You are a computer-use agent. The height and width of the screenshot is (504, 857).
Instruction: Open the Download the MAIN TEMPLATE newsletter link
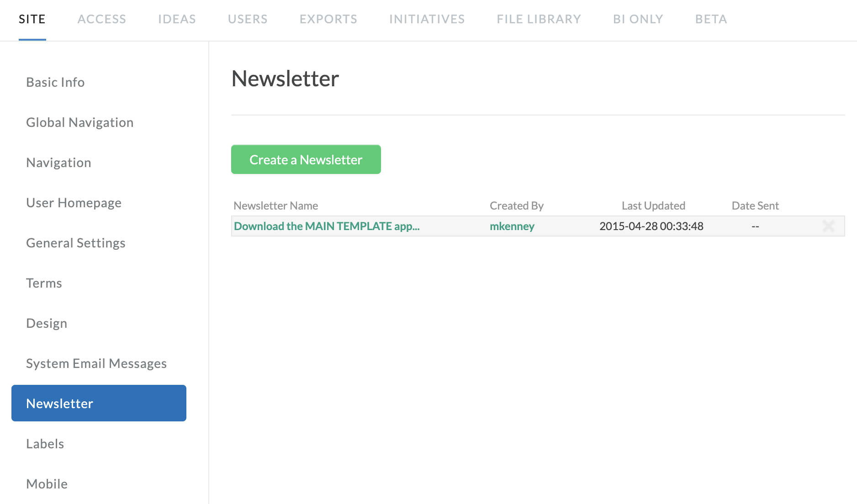[x=327, y=226]
